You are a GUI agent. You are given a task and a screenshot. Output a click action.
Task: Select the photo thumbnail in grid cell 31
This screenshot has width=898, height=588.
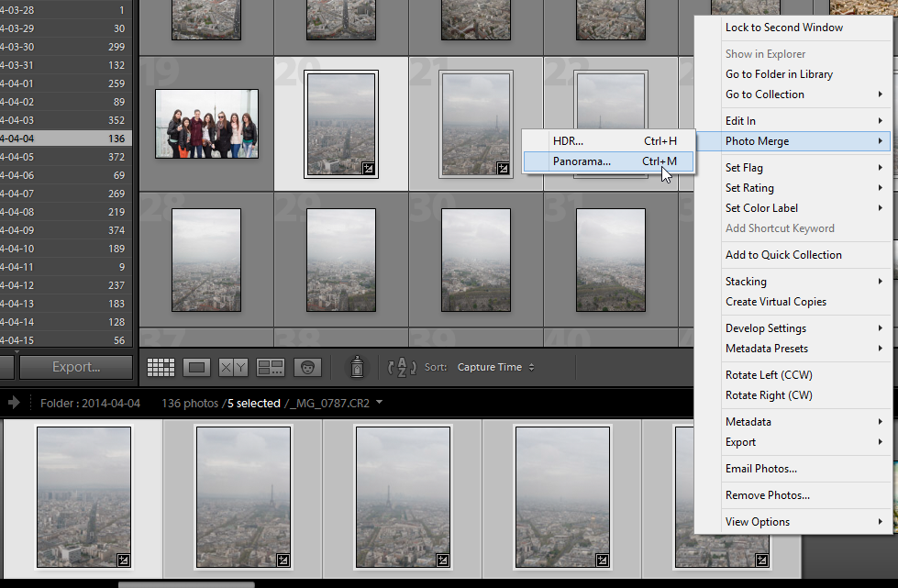pyautogui.click(x=611, y=260)
